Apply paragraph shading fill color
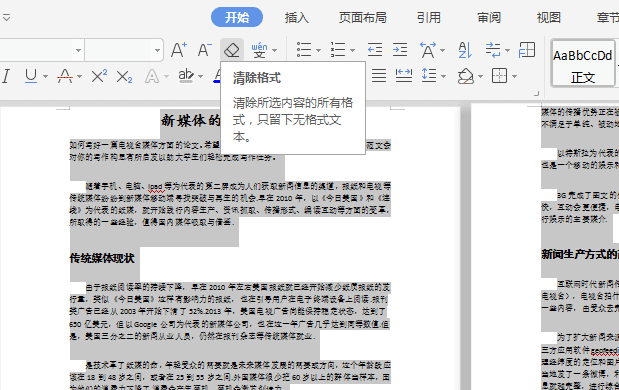This screenshot has height=390, width=619. pyautogui.click(x=466, y=76)
